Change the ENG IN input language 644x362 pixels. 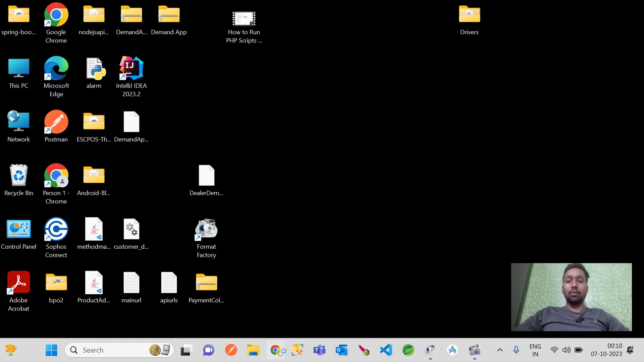[x=535, y=350]
